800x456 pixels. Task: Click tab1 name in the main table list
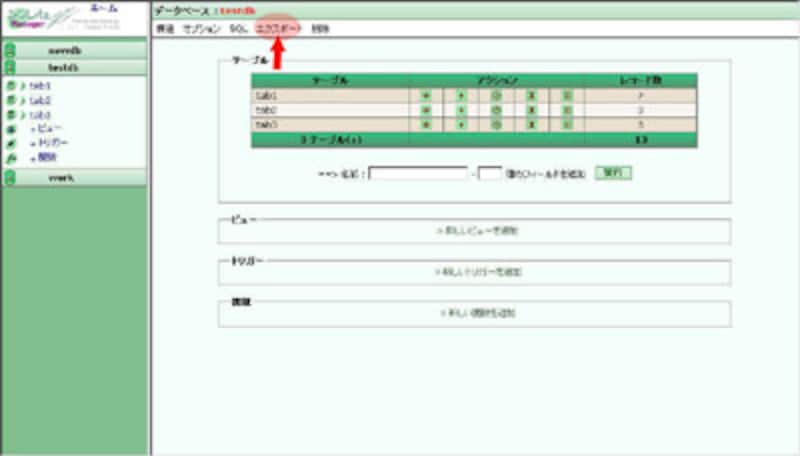(x=266, y=95)
